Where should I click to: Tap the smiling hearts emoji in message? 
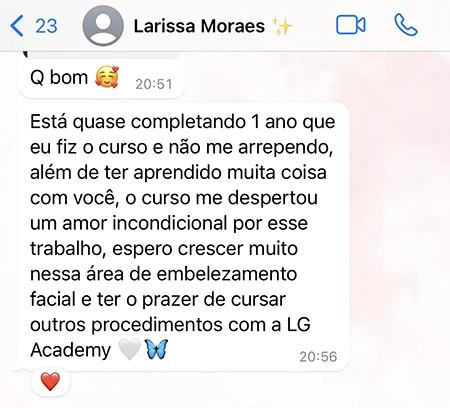(x=107, y=77)
